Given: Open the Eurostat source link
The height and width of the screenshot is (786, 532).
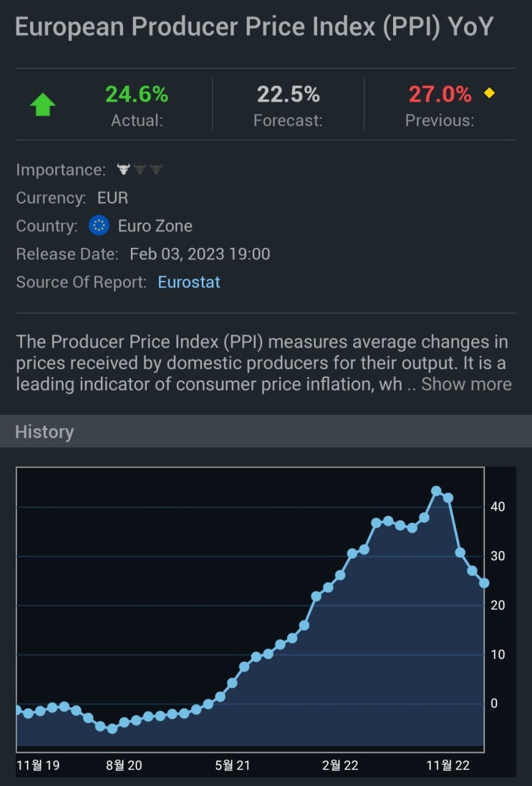Looking at the screenshot, I should pyautogui.click(x=189, y=282).
